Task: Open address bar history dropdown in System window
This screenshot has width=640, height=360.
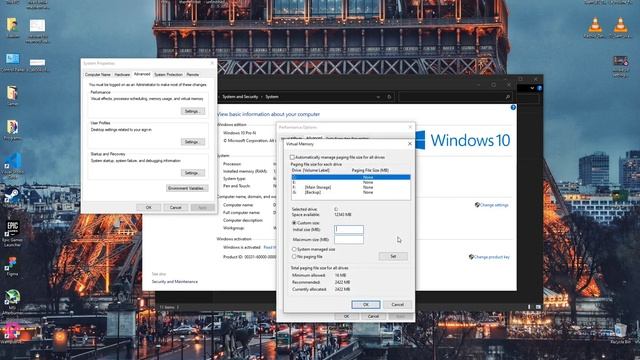Action: click(378, 97)
